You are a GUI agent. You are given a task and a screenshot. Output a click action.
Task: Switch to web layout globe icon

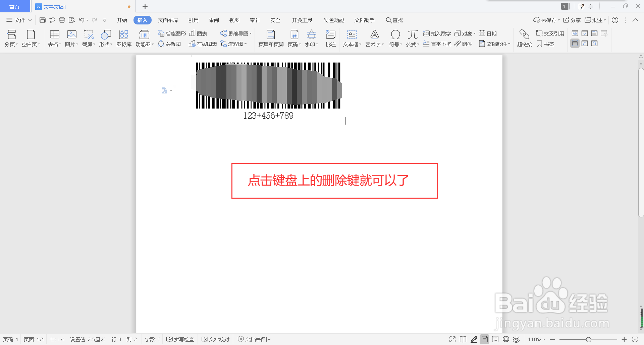coord(506,339)
